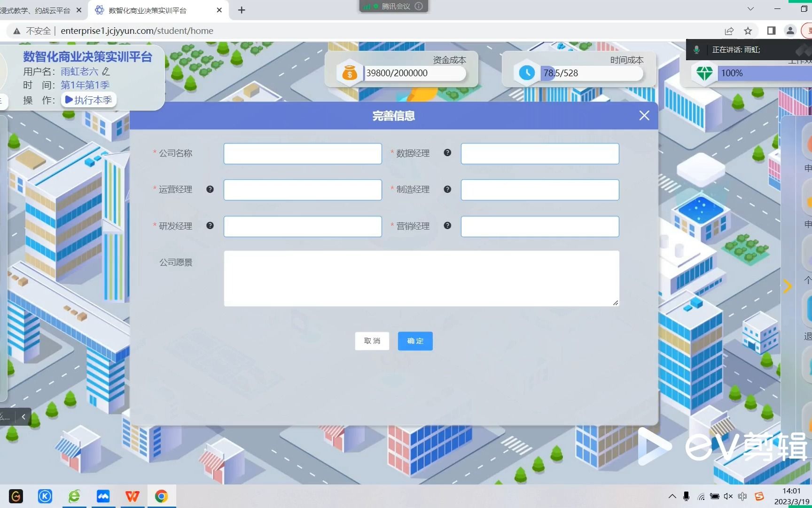Screen dimensions: 812x508
Task: Share this page icon
Action: click(x=729, y=31)
